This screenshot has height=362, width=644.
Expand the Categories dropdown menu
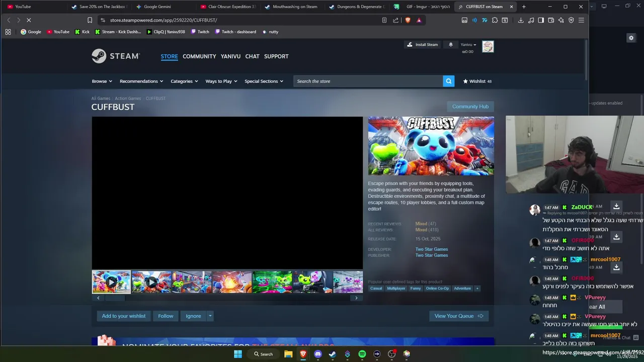pos(184,81)
